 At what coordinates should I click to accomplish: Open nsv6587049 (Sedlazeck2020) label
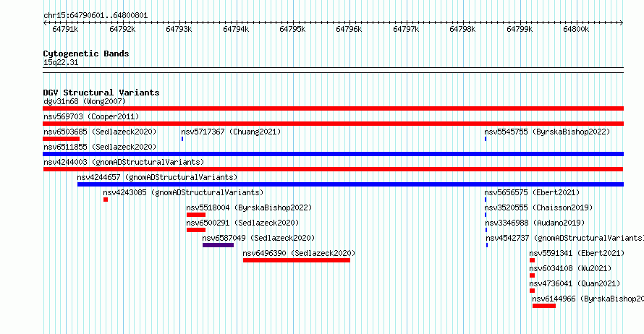(258, 238)
